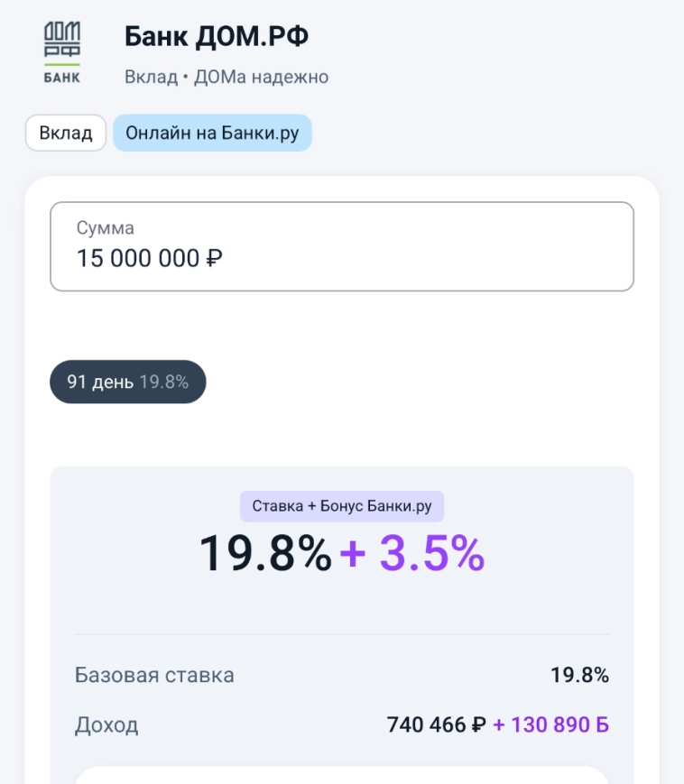Click the purple +130 890 Б bonus amount
684x784 pixels.
click(x=550, y=724)
